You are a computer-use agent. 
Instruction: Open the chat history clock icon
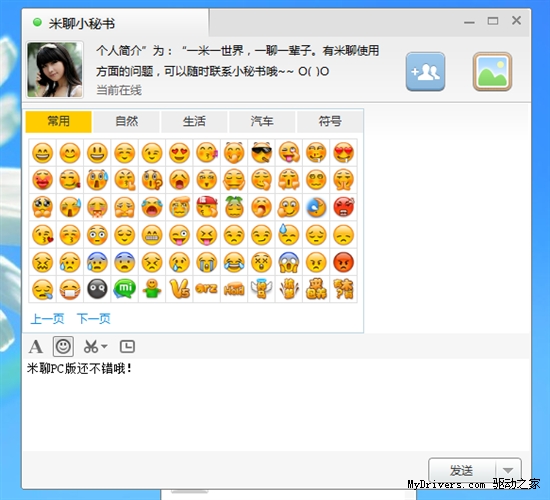pyautogui.click(x=127, y=347)
